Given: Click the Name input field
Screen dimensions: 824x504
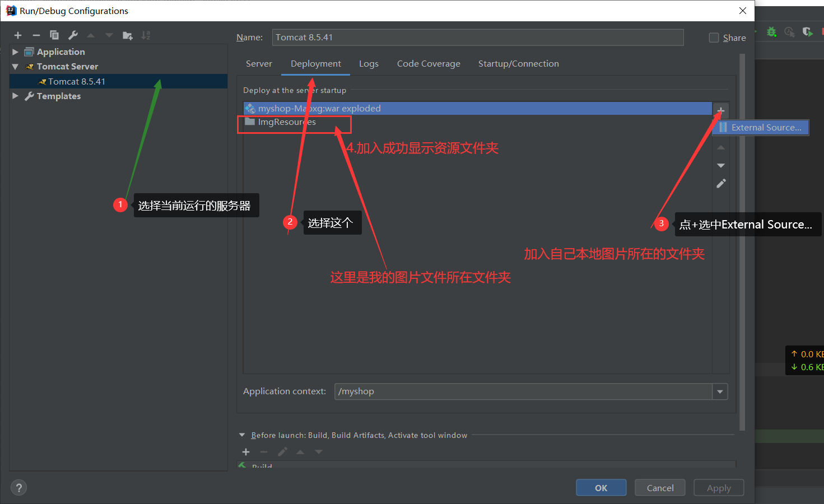Looking at the screenshot, I should coord(478,38).
